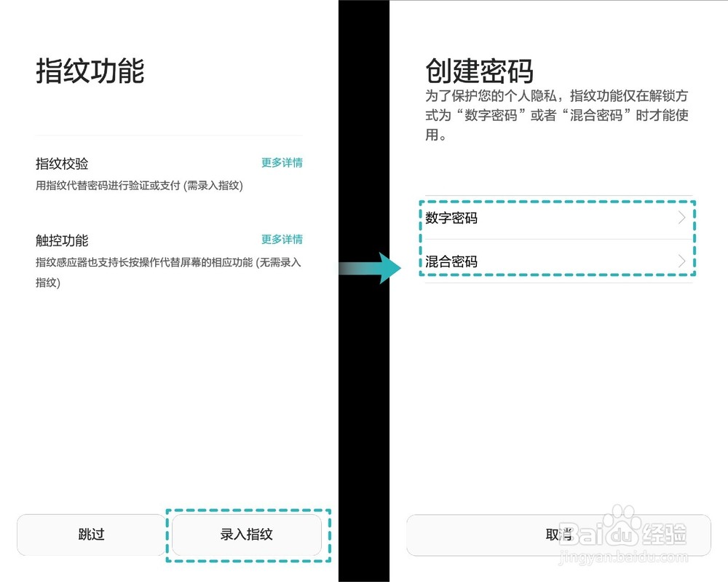This screenshot has width=728, height=582.
Task: Open 更多详情 for 指纹校验
Action: tap(282, 163)
